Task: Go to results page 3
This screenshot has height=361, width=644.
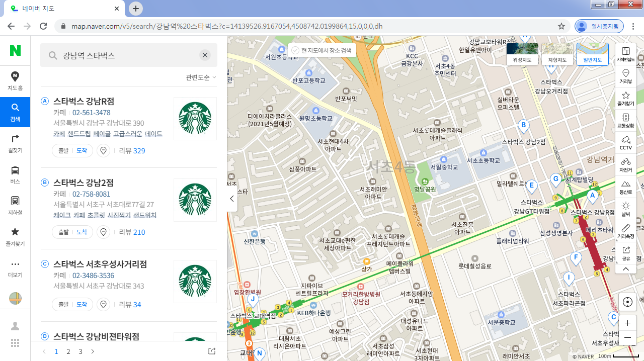Action: (x=80, y=351)
